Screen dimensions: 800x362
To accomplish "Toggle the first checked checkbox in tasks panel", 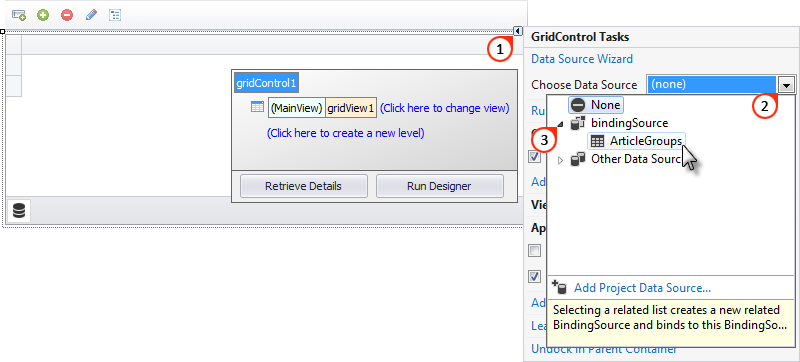I will pyautogui.click(x=534, y=157).
